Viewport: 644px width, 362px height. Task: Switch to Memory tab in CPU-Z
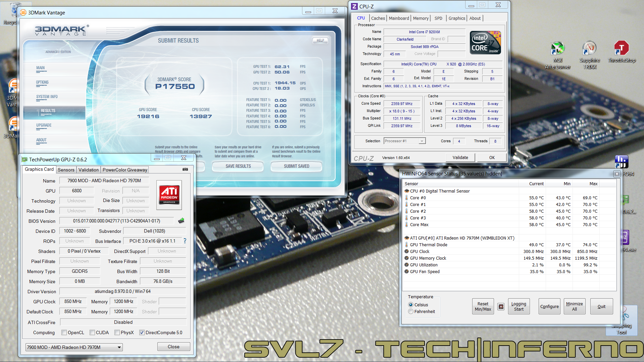pyautogui.click(x=421, y=18)
